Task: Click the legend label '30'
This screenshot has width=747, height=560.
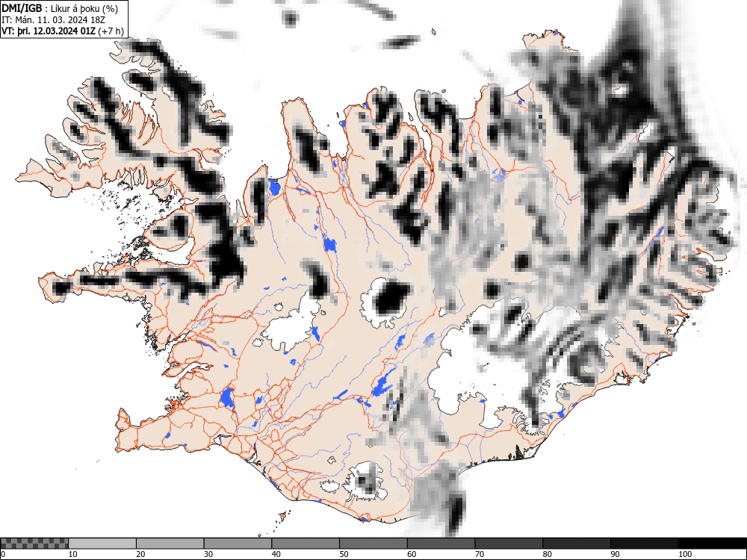Action: (x=208, y=554)
